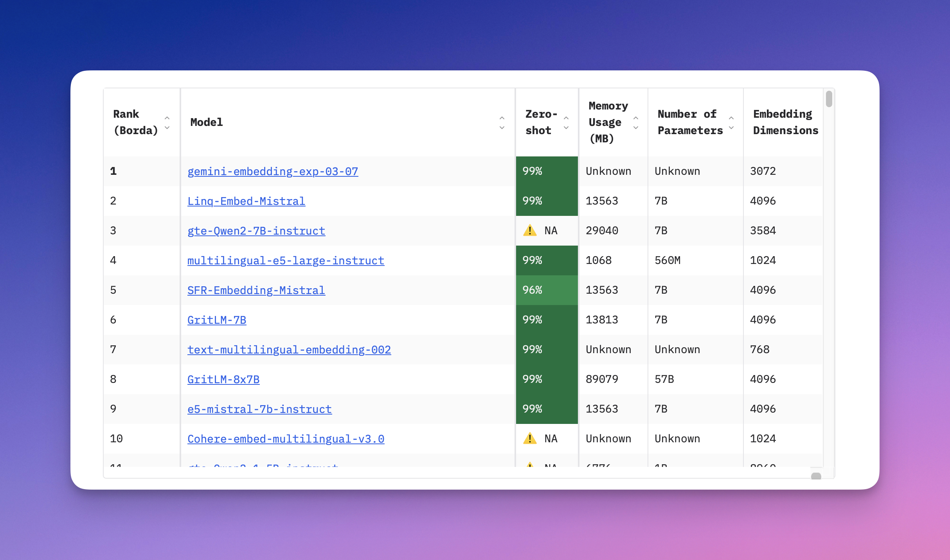Select memory usage value 29040
The width and height of the screenshot is (950, 560).
[x=602, y=231]
